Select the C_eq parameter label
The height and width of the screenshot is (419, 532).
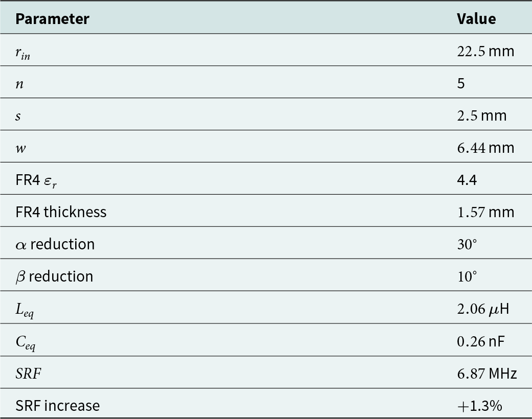[26, 343]
